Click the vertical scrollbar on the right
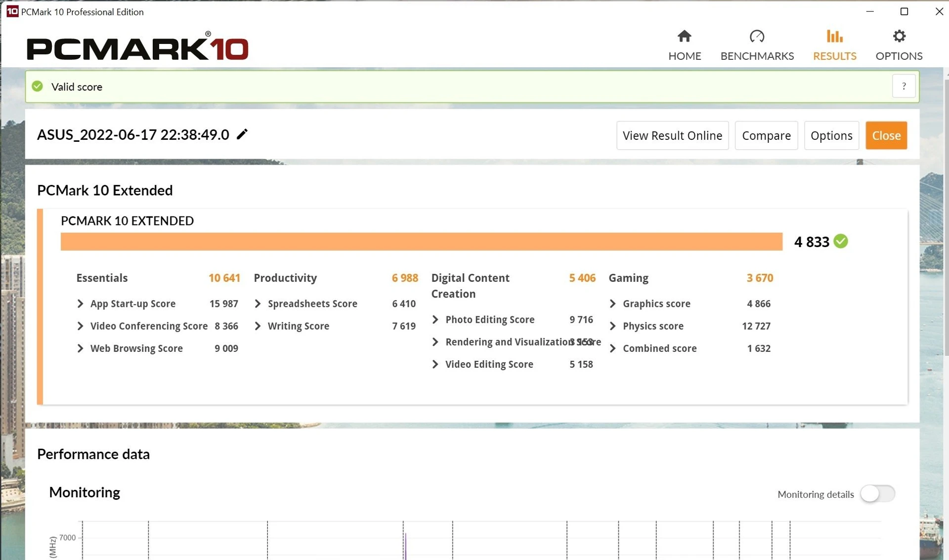Screen dimensions: 949x560 click(x=946, y=216)
